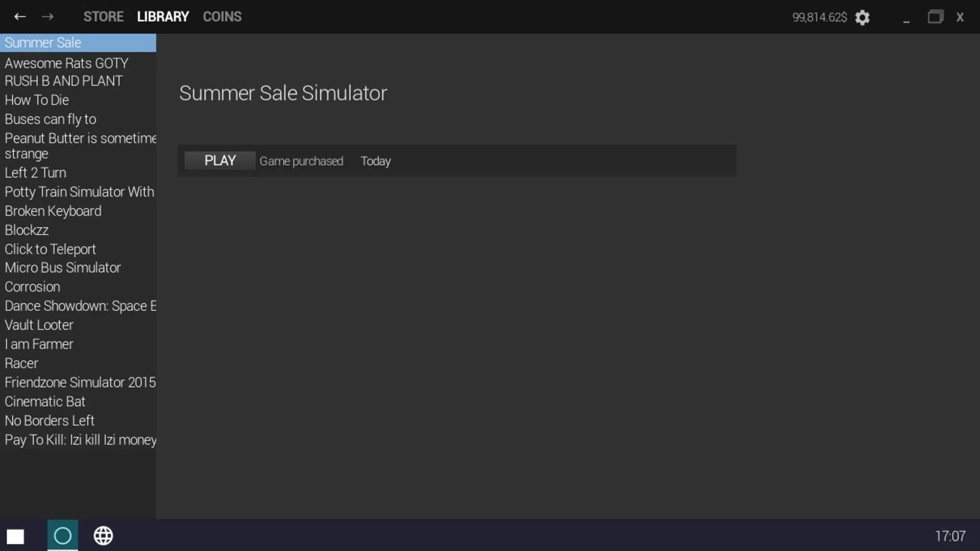This screenshot has width=980, height=551.
Task: Click the white square icon in the taskbar
Action: coord(15,536)
